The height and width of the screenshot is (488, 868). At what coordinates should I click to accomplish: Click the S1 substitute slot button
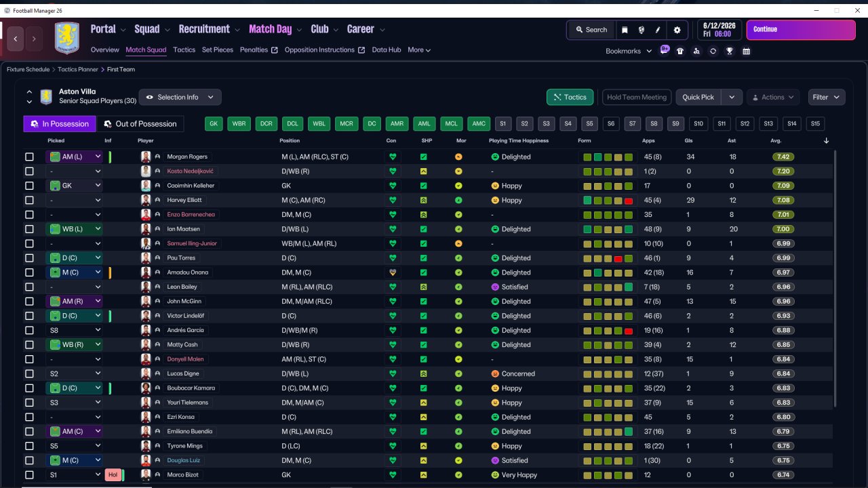point(502,124)
